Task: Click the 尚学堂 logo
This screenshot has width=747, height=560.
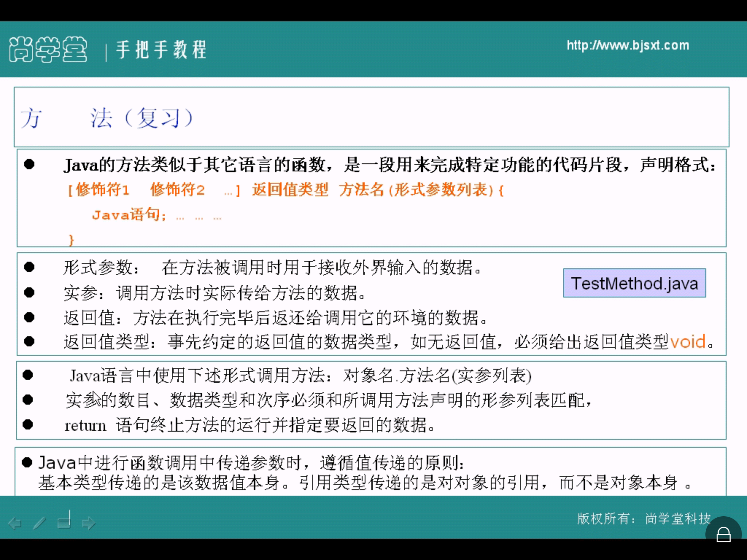Action: [x=48, y=50]
